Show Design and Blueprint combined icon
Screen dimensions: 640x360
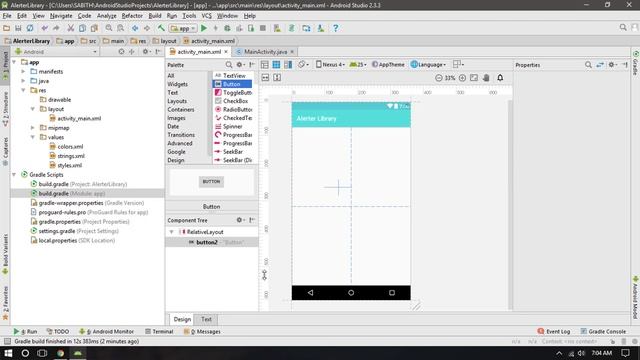(288, 64)
